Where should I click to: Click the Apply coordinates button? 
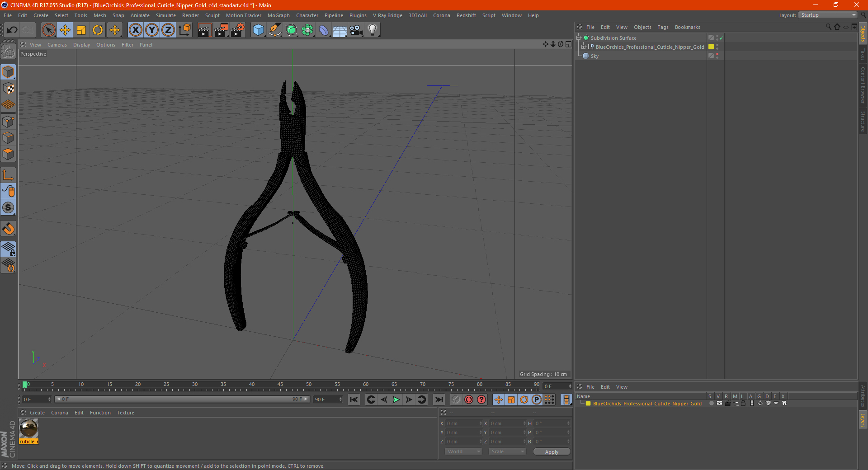pos(552,452)
